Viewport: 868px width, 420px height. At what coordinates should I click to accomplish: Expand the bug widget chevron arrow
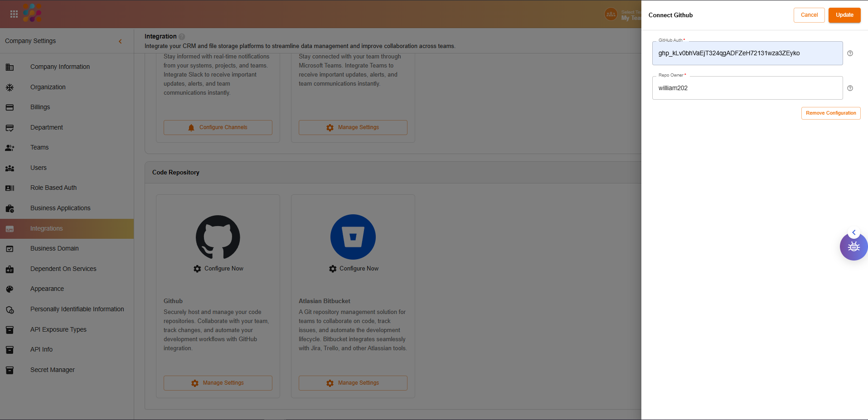(854, 232)
